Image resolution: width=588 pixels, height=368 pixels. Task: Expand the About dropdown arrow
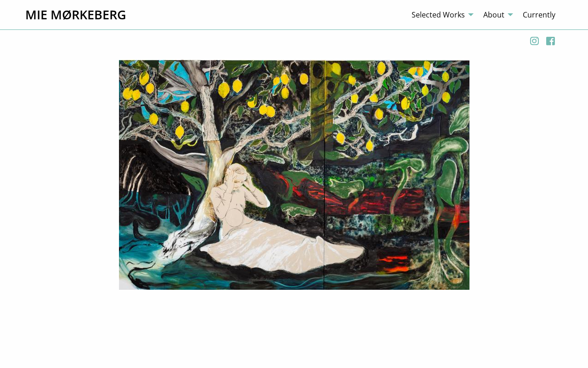point(510,15)
